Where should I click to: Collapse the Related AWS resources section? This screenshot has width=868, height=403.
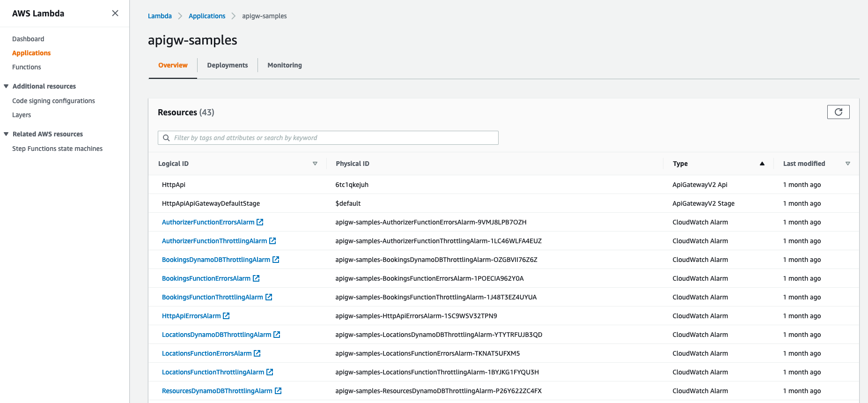[x=6, y=134]
